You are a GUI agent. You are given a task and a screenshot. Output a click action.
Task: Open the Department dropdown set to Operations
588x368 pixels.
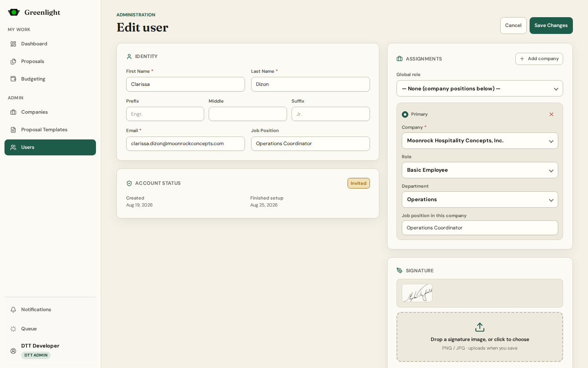(x=480, y=200)
